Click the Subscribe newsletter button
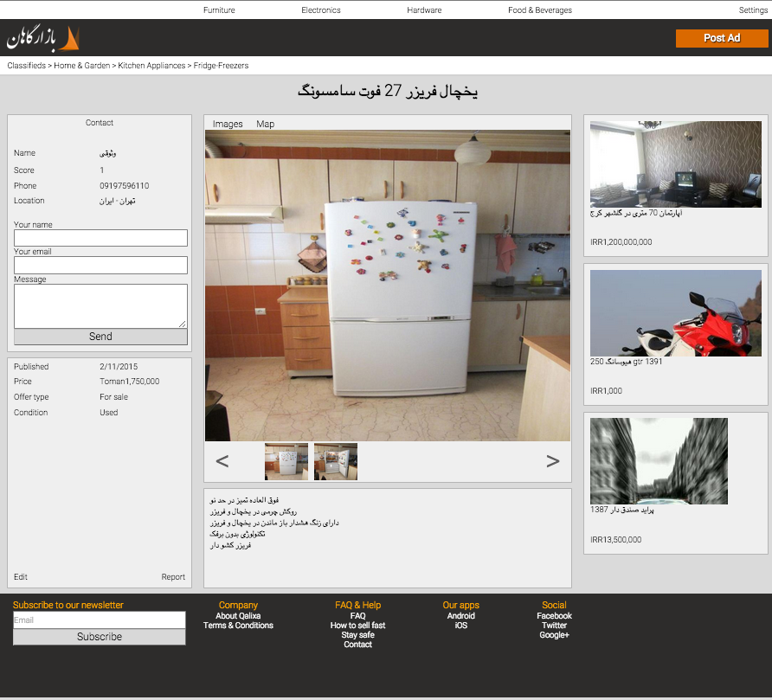This screenshot has width=772, height=700. [100, 637]
